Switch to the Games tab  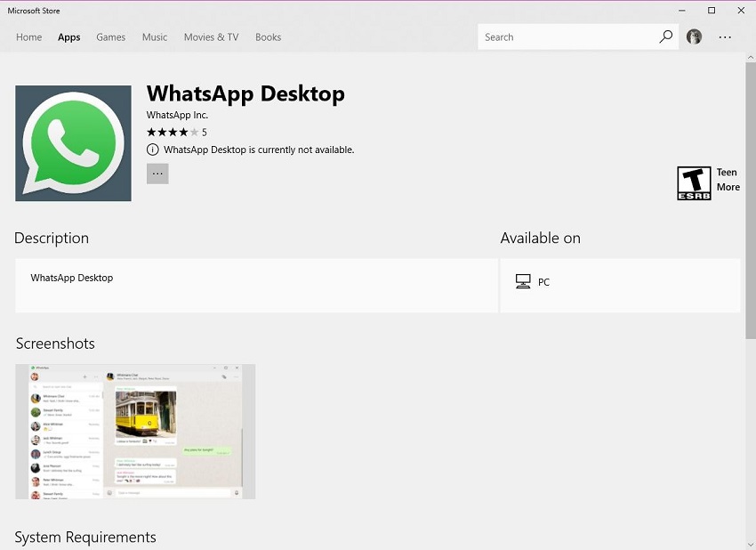pos(111,37)
